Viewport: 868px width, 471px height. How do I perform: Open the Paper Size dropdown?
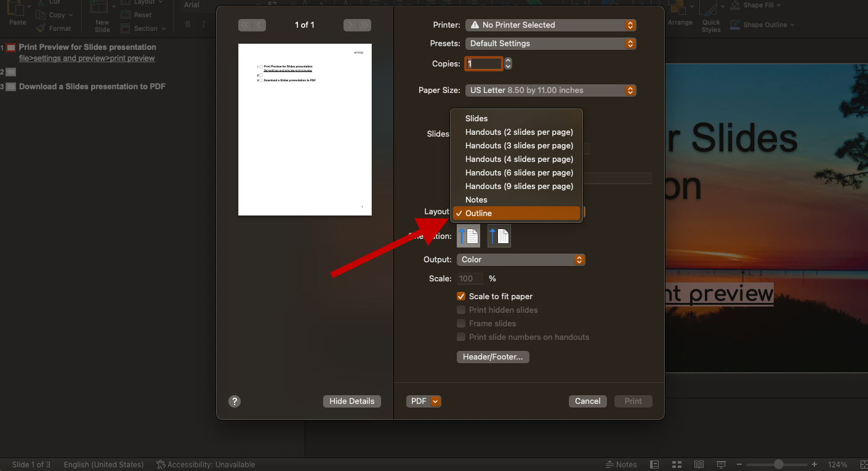(550, 90)
